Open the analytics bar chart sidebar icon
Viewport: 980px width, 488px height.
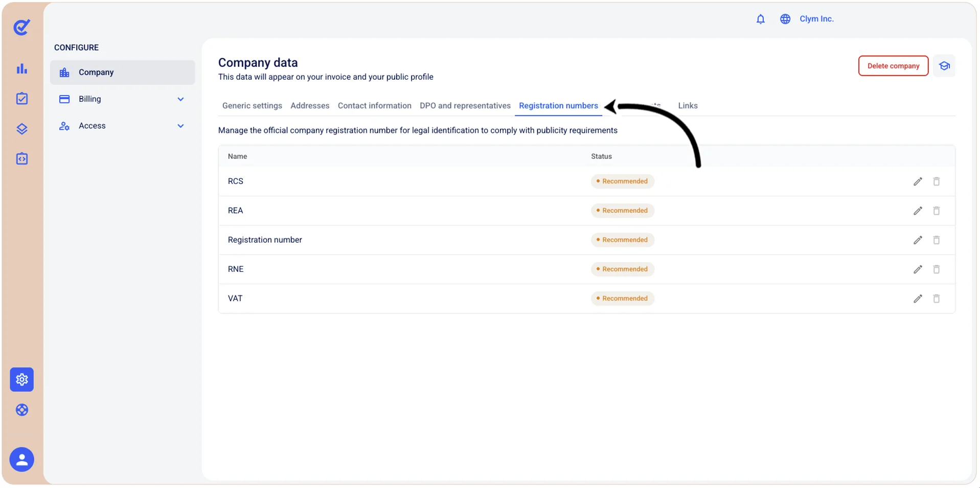[x=21, y=68]
